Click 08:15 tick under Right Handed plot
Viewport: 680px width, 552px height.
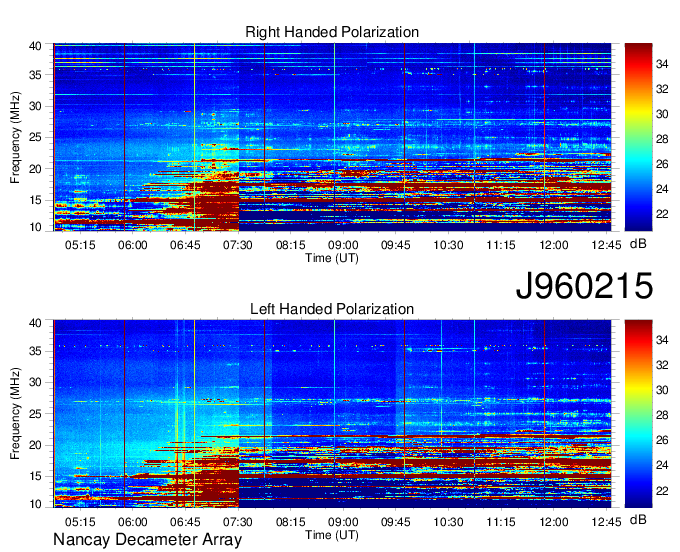(x=291, y=245)
